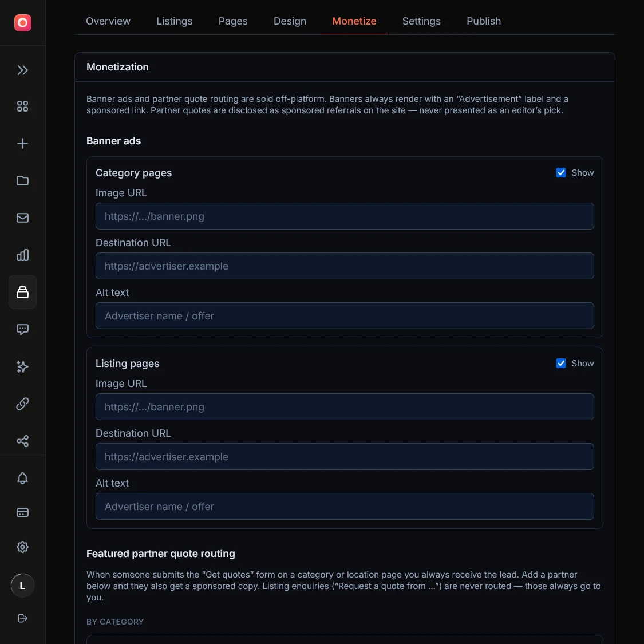Click Featured partner quote routing heading
Screen dimensions: 644x644
pyautogui.click(x=161, y=554)
